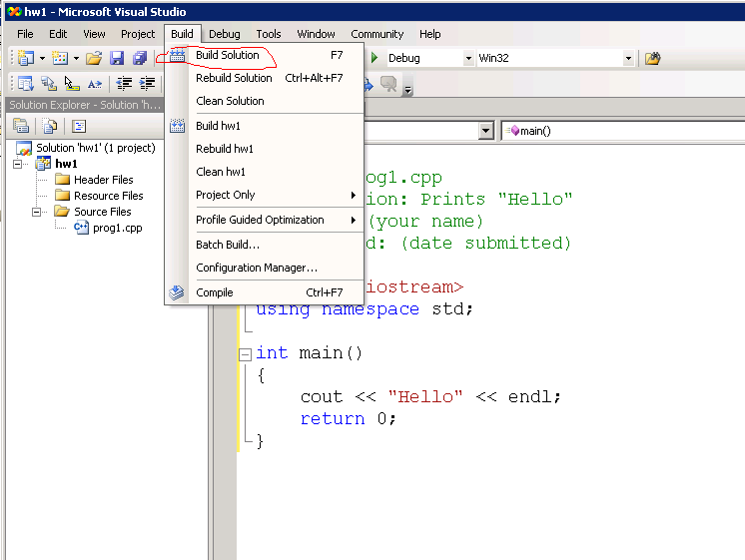Click the find-in-files folder icon
This screenshot has width=745, height=560.
(653, 58)
